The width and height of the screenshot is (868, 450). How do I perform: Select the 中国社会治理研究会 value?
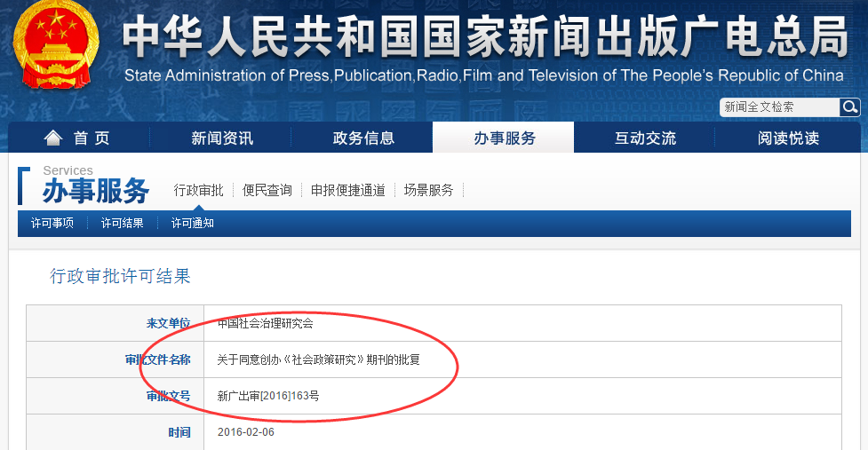click(x=265, y=323)
